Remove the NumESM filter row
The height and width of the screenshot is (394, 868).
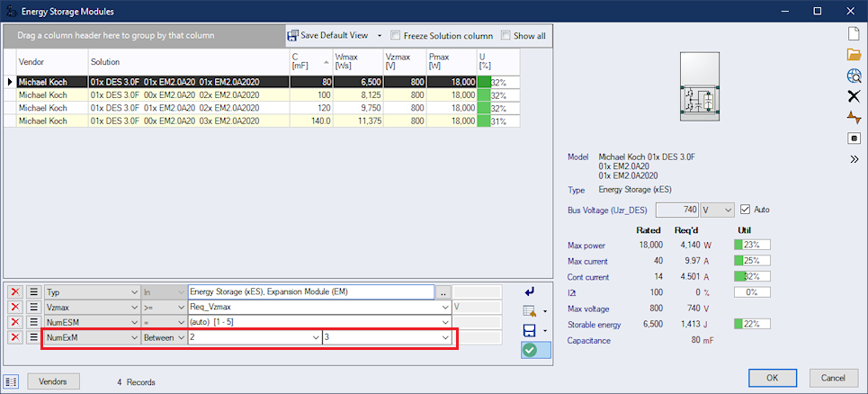pos(15,322)
